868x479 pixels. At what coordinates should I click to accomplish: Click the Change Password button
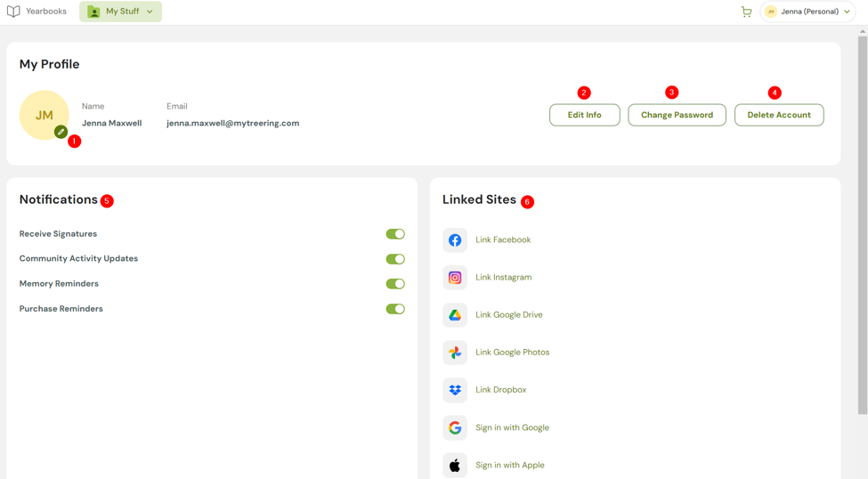click(x=677, y=115)
